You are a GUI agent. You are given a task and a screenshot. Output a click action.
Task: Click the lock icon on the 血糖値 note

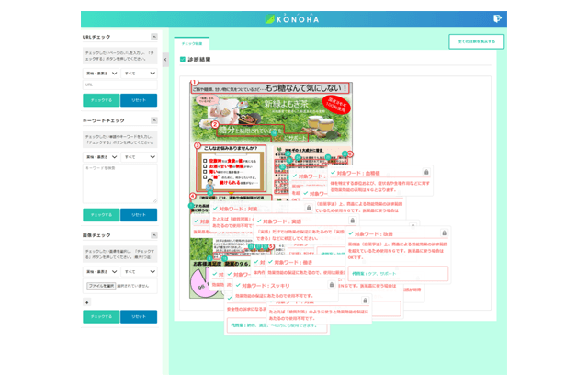click(x=426, y=172)
